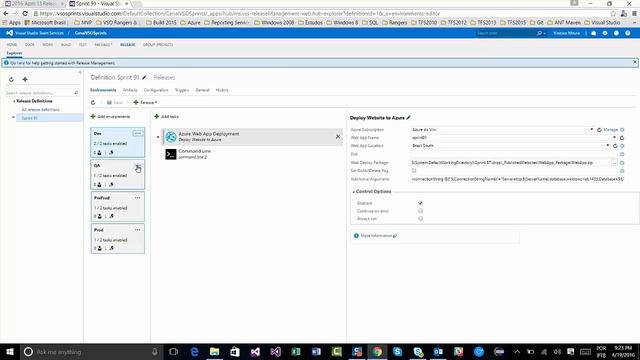640x360 pixels.
Task: Click Add environment button
Action: 110,117
